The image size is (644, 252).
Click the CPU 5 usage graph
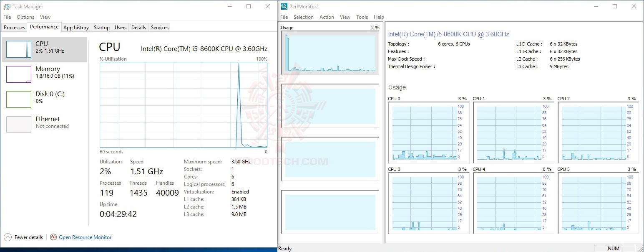[x=598, y=203]
